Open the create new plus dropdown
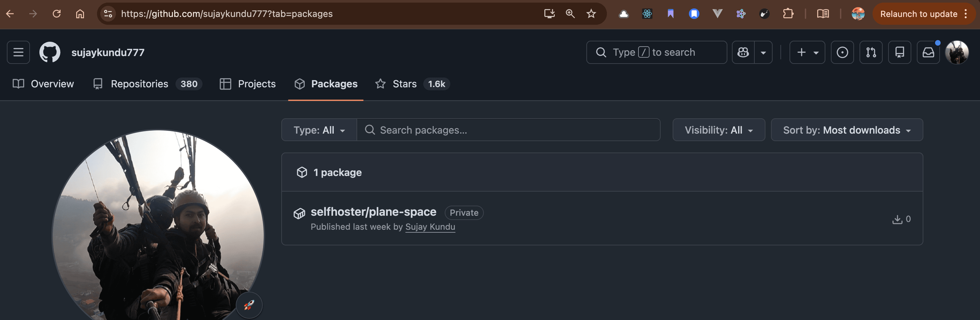Viewport: 980px width, 320px height. pyautogui.click(x=807, y=52)
